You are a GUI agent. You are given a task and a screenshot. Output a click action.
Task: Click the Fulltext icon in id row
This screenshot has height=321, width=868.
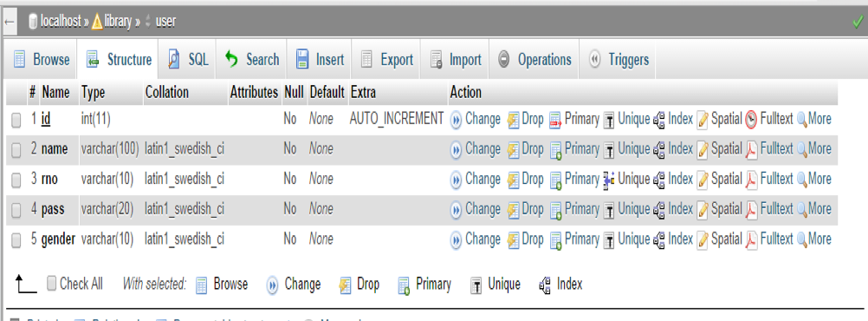click(751, 119)
